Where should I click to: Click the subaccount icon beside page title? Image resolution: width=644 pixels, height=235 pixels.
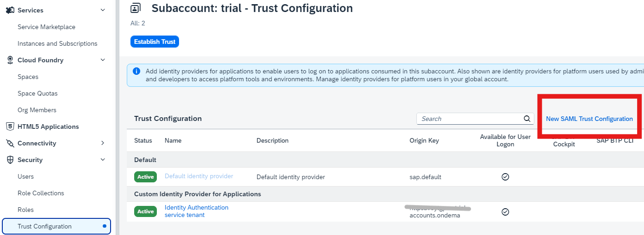136,8
